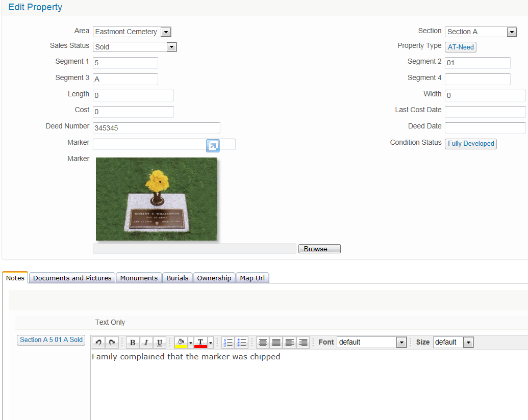This screenshot has height=420, width=528.
Task: Click the empty Segment 4 field
Action: point(477,79)
